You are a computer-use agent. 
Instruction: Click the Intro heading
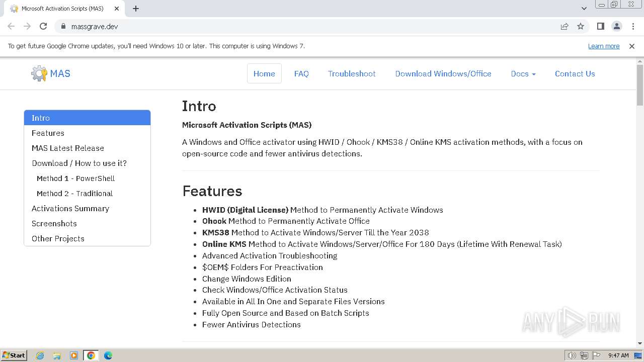[199, 106]
